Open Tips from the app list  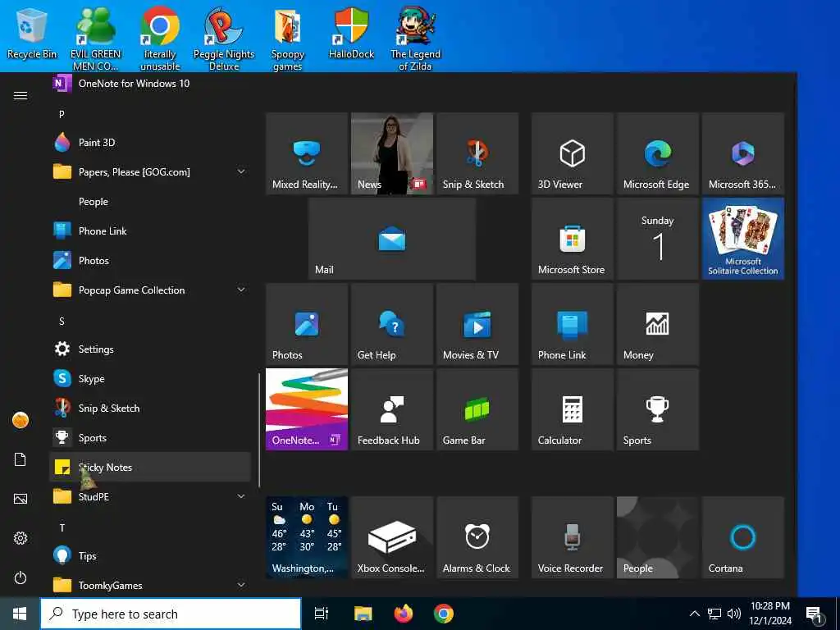click(149, 555)
